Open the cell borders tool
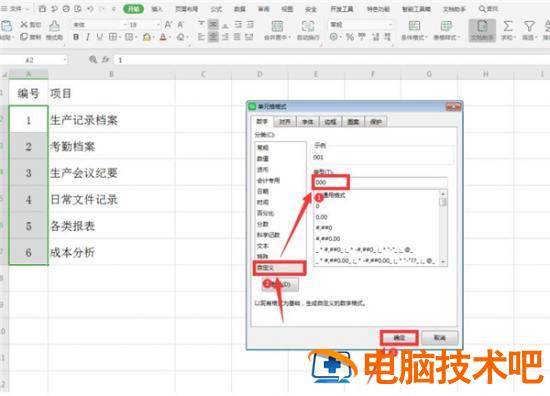 [113, 36]
